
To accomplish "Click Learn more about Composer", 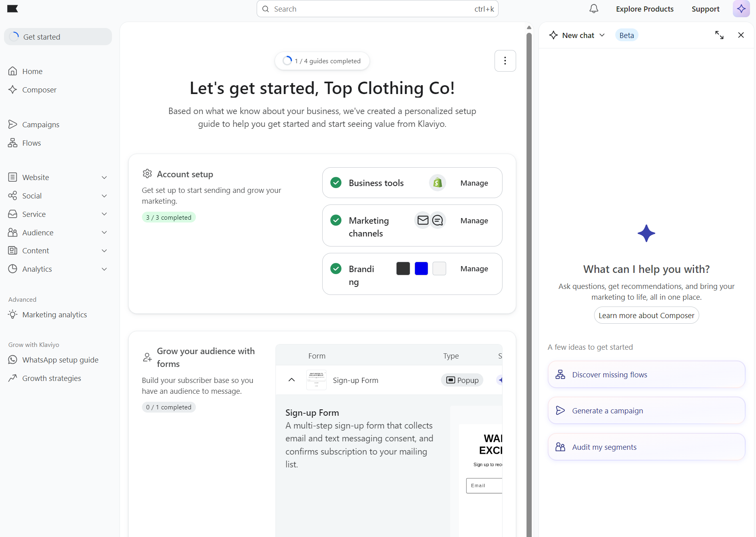I will (x=646, y=315).
